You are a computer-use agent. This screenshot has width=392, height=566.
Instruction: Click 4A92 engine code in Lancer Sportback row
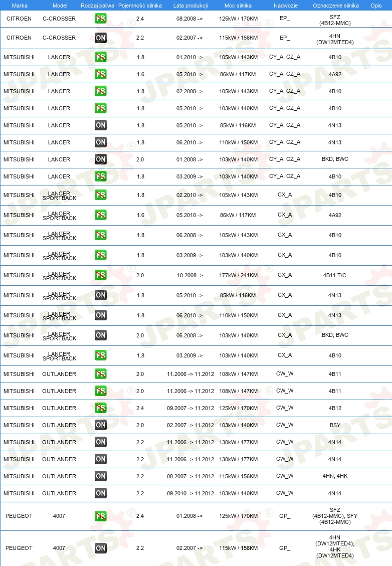[x=335, y=215]
